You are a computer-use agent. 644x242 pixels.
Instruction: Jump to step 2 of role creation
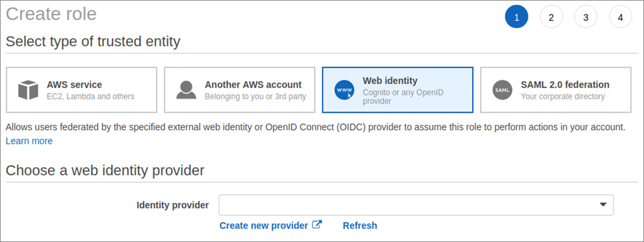pos(551,17)
